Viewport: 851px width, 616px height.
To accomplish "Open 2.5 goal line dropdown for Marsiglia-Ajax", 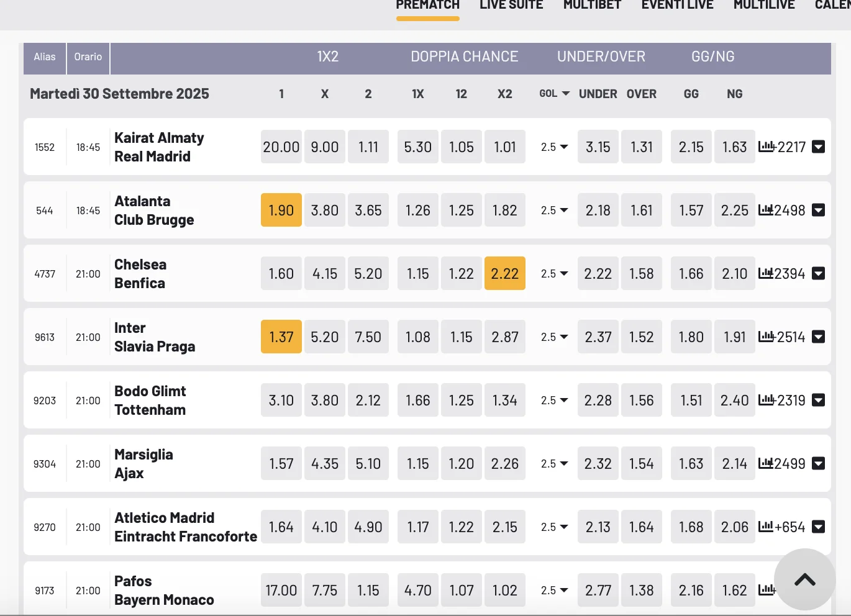I will click(x=554, y=464).
